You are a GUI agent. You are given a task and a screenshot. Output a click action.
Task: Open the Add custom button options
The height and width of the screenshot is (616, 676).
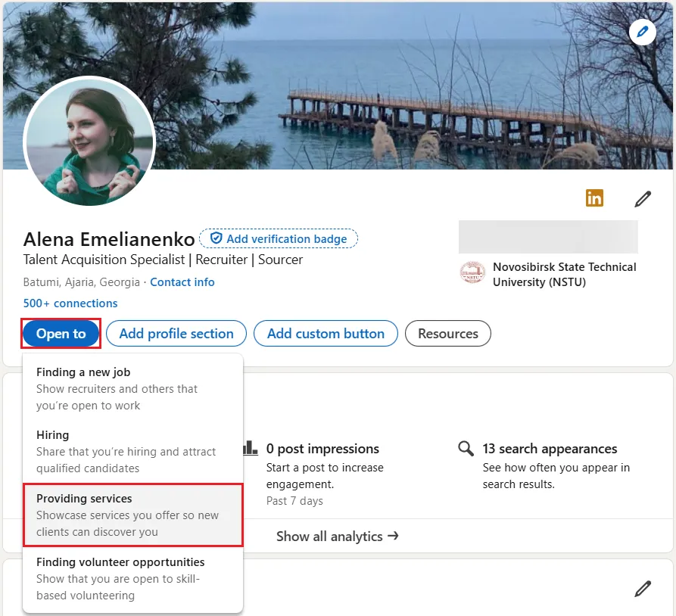pyautogui.click(x=326, y=333)
